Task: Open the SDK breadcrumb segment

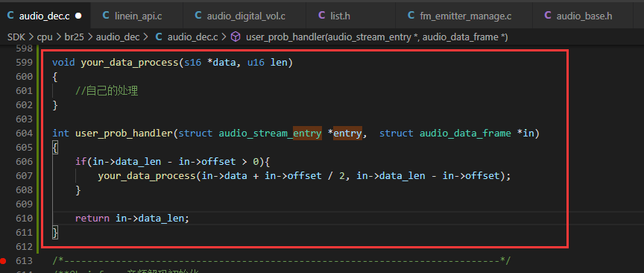Action: (16, 37)
